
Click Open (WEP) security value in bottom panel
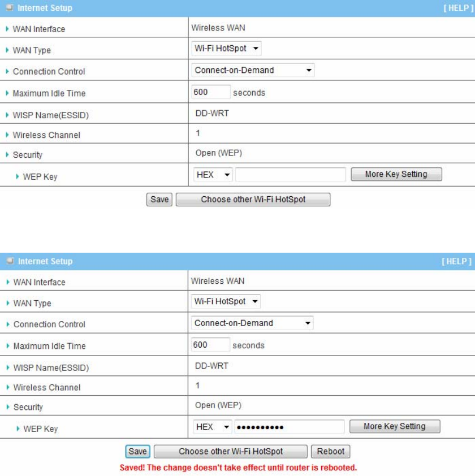coord(218,405)
